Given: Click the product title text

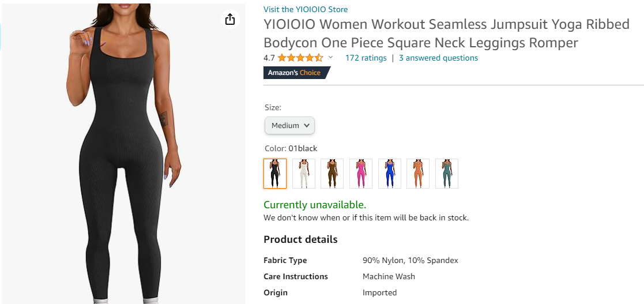Looking at the screenshot, I should (421, 33).
